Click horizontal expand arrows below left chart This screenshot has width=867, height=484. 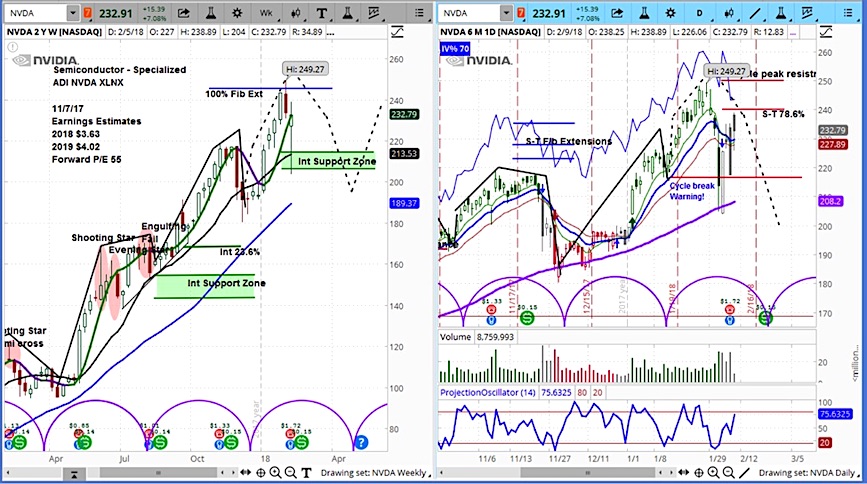point(246,472)
